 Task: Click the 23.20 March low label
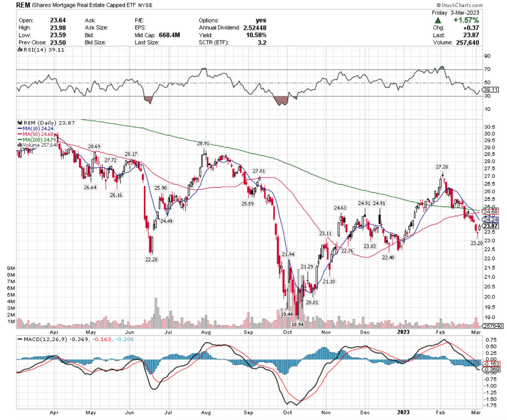pos(477,243)
